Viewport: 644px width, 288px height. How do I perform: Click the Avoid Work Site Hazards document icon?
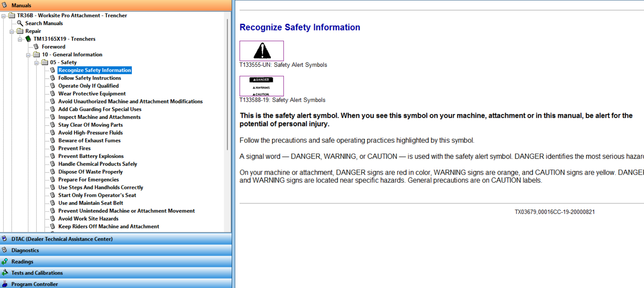pyautogui.click(x=53, y=219)
